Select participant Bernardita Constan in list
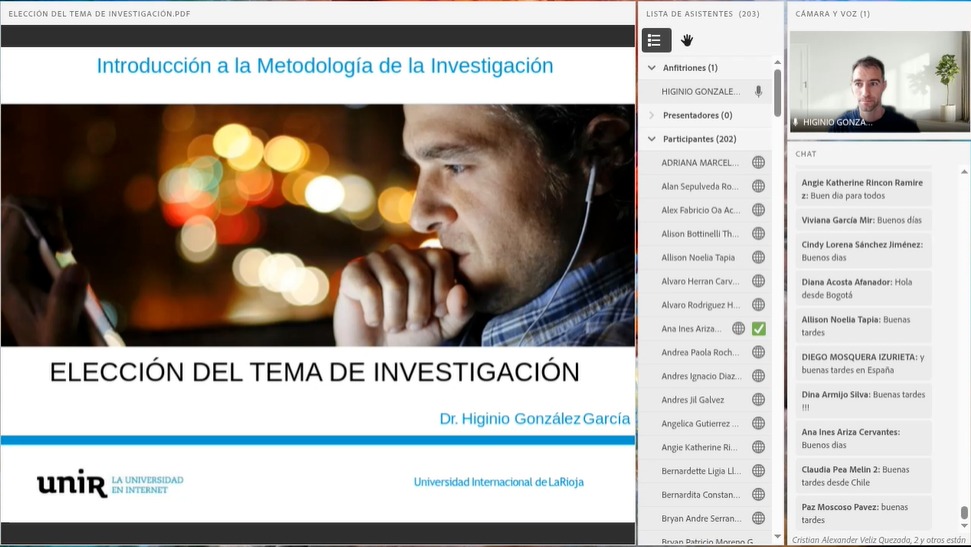The image size is (971, 547). (700, 495)
